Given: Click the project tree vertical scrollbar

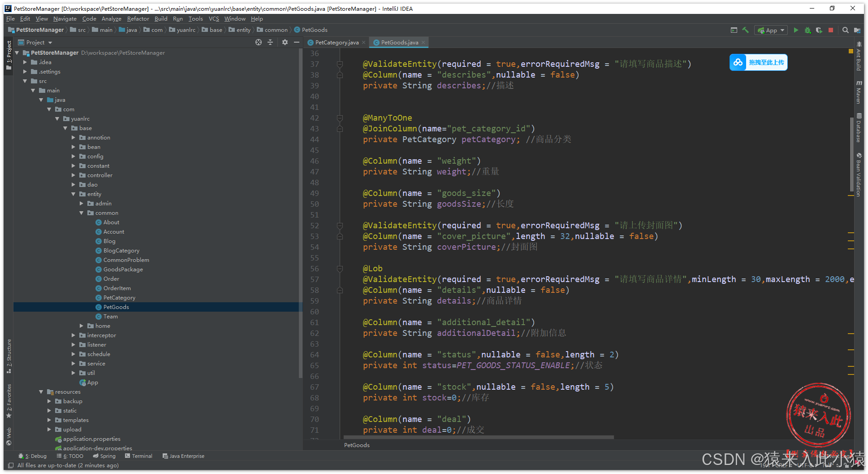Looking at the screenshot, I should pos(301,213).
